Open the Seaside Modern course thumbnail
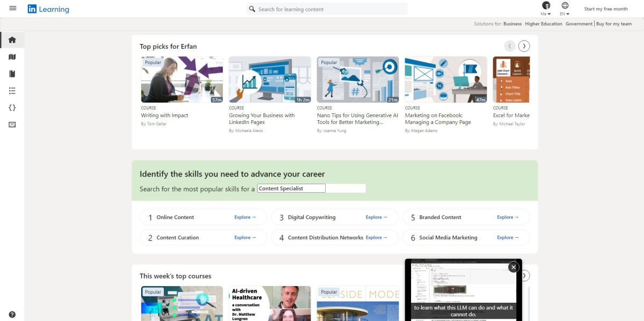 click(x=358, y=303)
